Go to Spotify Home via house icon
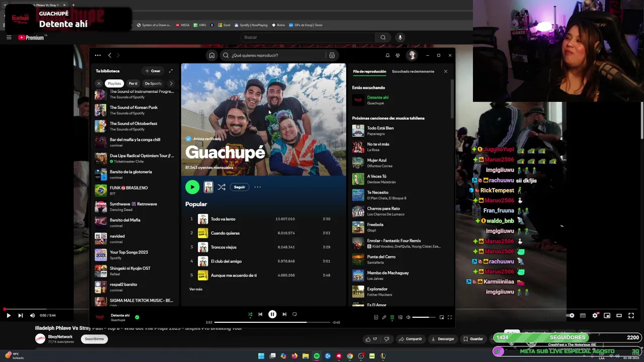 tap(212, 55)
